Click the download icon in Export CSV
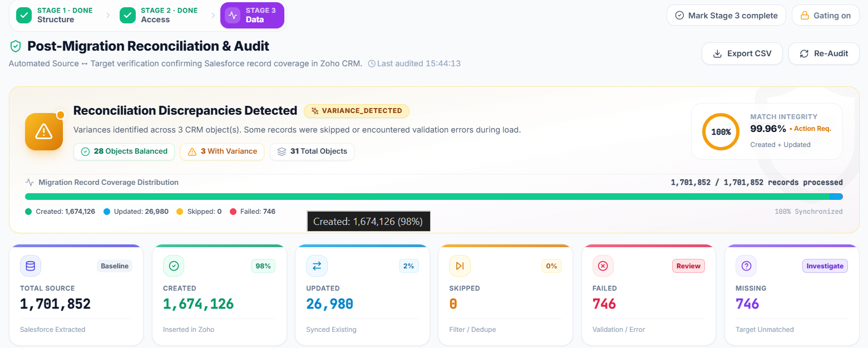 pyautogui.click(x=717, y=53)
